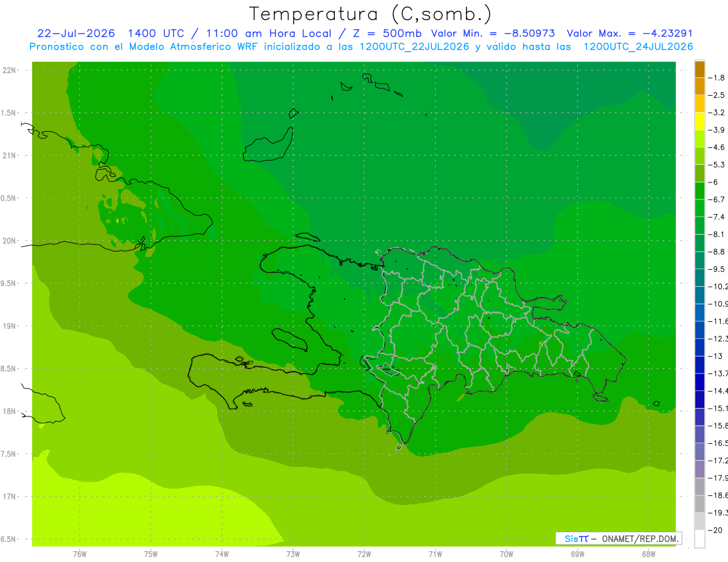
Task: Select the orange top swatch of the color scale
Action: coord(699,69)
